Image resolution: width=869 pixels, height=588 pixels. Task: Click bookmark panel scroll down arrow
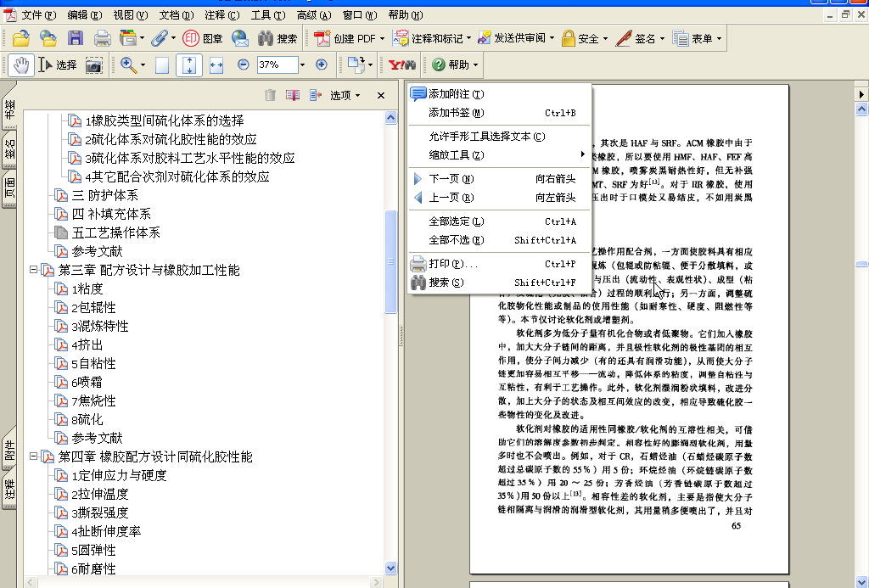pyautogui.click(x=390, y=568)
